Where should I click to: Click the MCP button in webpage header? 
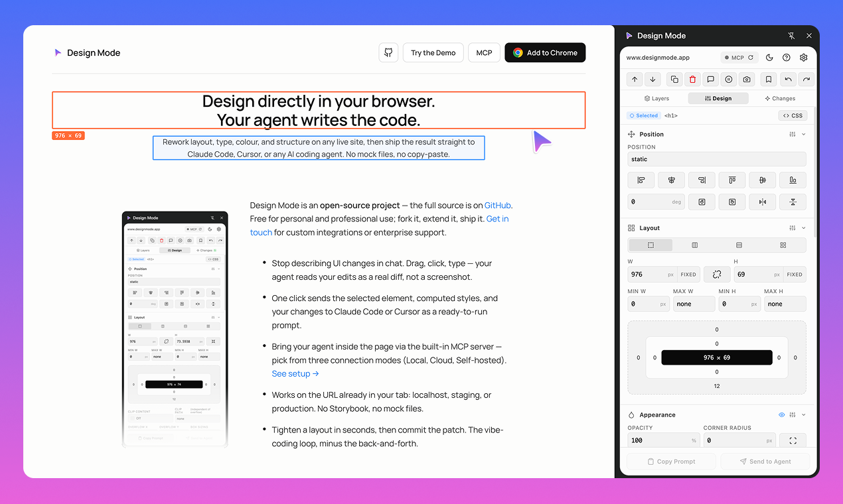coord(484,53)
